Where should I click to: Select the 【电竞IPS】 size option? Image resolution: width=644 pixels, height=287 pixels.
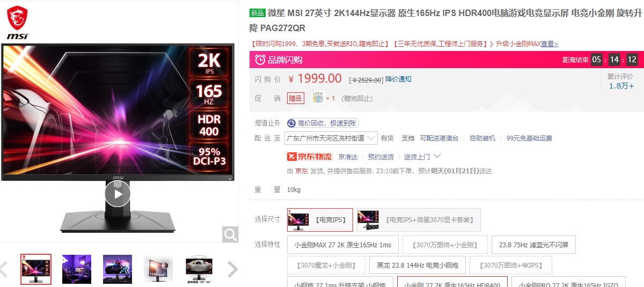pos(320,219)
